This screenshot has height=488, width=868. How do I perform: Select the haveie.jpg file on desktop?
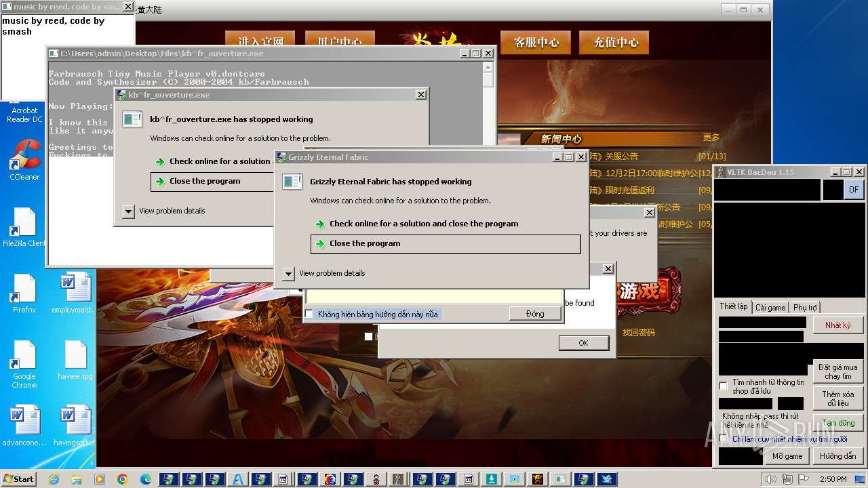point(75,360)
